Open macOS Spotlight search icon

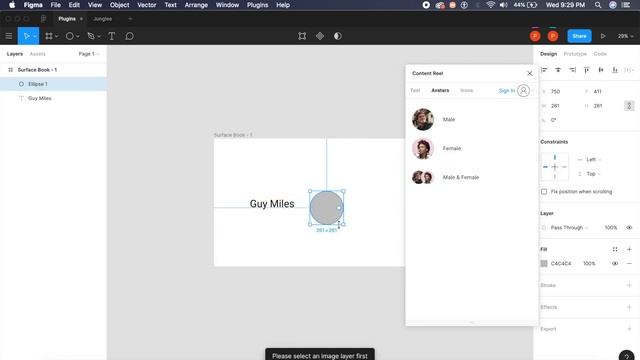(x=598, y=5)
